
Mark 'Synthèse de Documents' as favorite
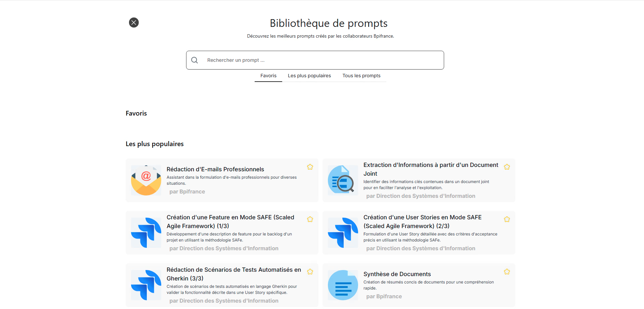507,272
